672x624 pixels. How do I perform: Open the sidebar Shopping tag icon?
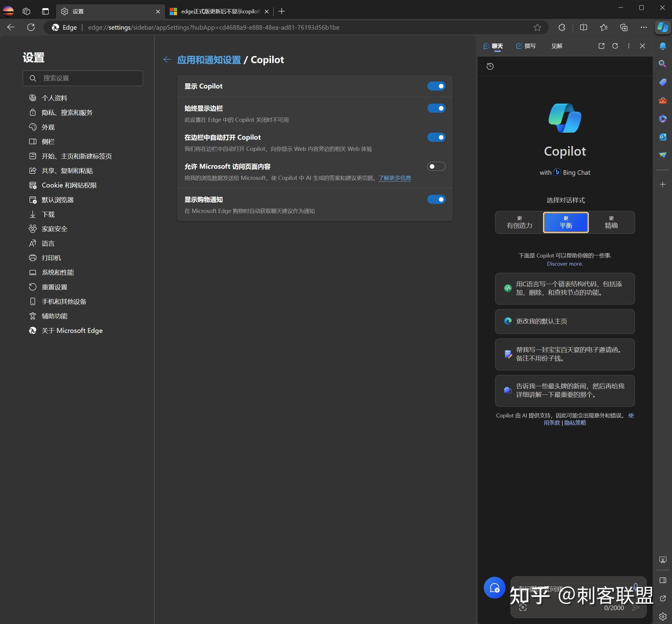coord(663,82)
